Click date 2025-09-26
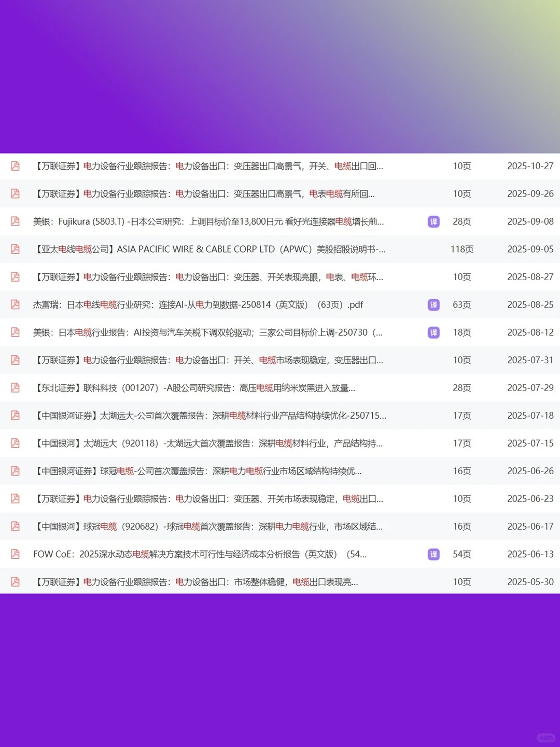The image size is (560, 747). (x=530, y=193)
